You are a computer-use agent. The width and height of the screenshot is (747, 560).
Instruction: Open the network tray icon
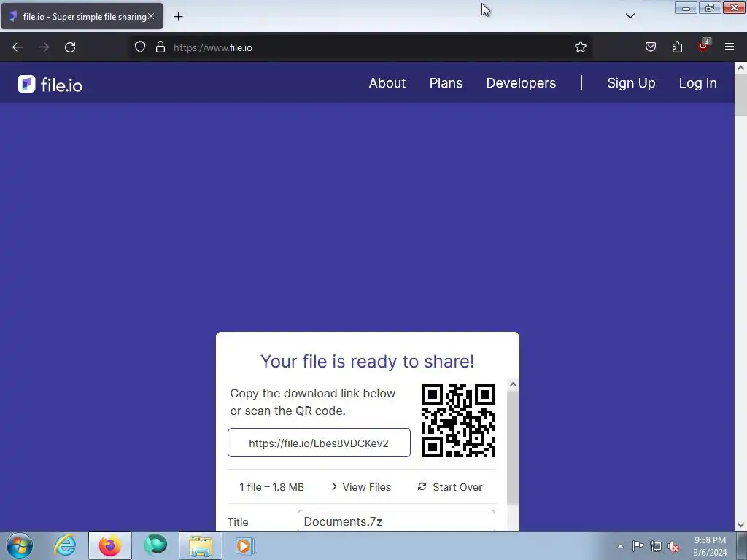(x=656, y=546)
